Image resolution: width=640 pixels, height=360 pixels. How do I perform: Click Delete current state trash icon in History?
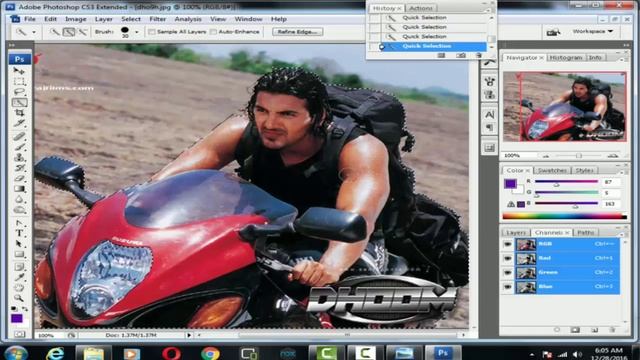478,55
